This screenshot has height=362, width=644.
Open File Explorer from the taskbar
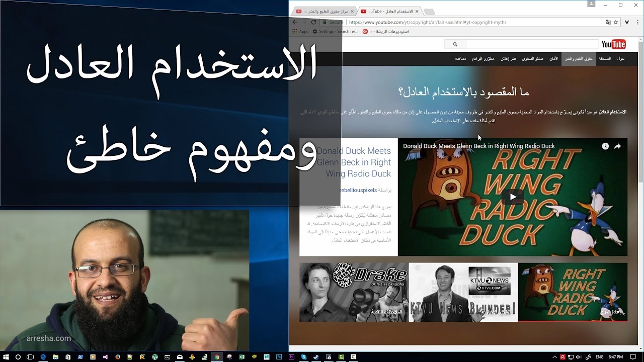pos(55,357)
